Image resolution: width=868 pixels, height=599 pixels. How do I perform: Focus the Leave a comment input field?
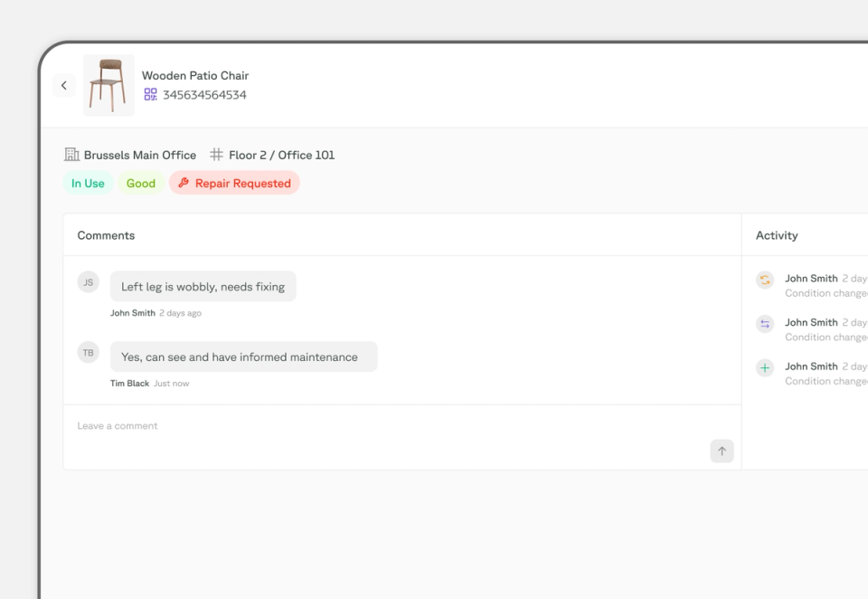click(401, 437)
